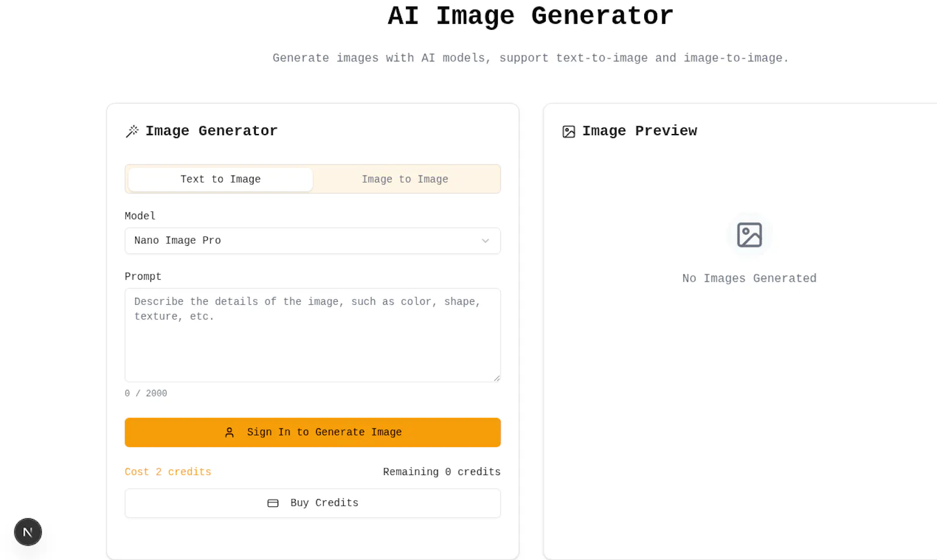The width and height of the screenshot is (937, 560).
Task: Click the picture icon beside Image Preview
Action: [569, 132]
